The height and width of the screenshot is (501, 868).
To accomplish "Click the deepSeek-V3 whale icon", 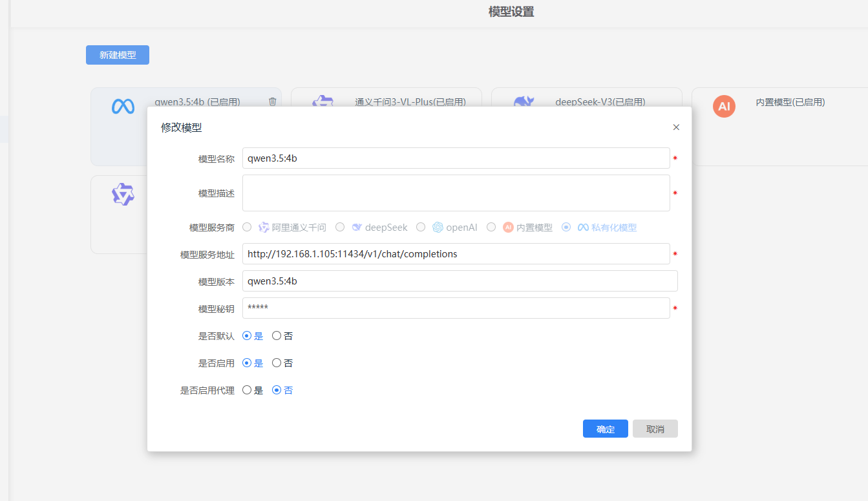I will coord(523,101).
